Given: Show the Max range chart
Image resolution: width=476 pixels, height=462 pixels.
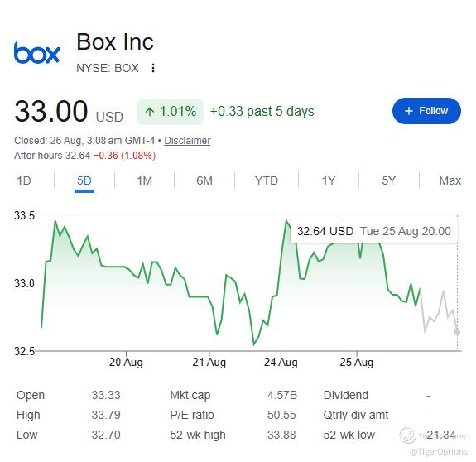Looking at the screenshot, I should tap(450, 181).
